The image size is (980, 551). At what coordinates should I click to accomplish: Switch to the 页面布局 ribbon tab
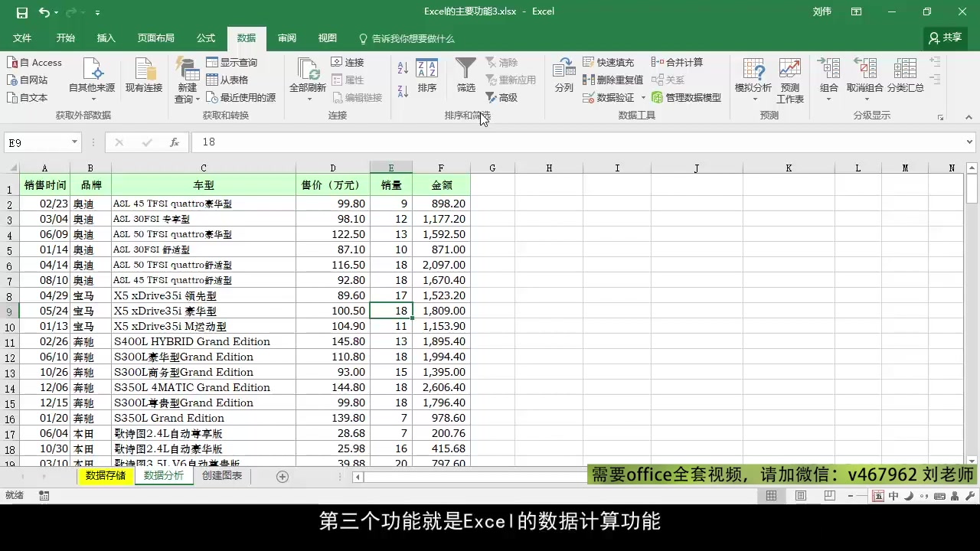click(x=156, y=38)
